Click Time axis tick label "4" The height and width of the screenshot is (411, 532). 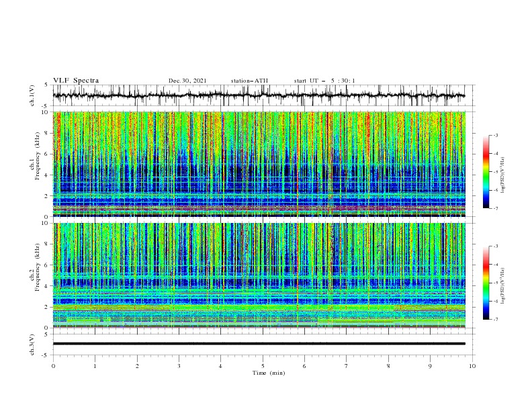point(220,366)
